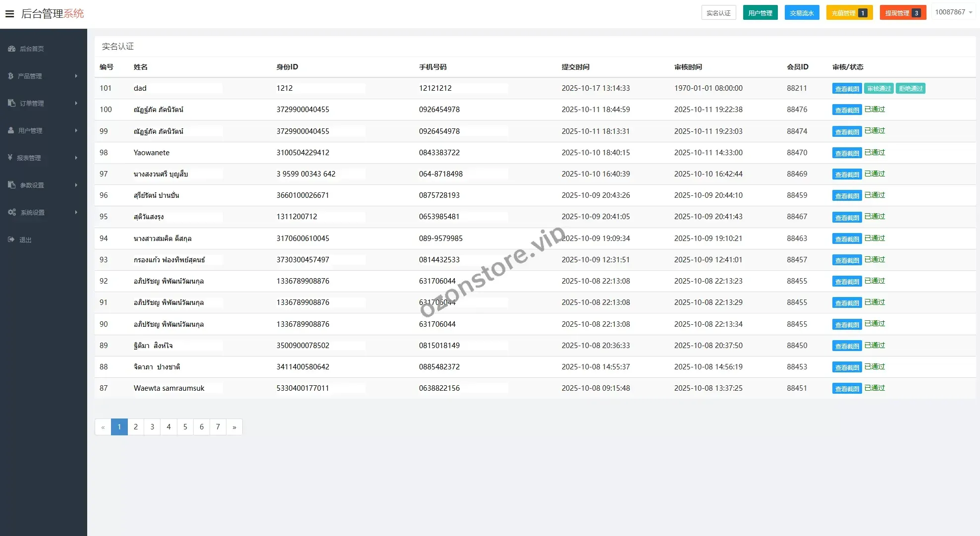Click the hamburger menu icon
This screenshot has width=980, height=536.
pos(9,14)
